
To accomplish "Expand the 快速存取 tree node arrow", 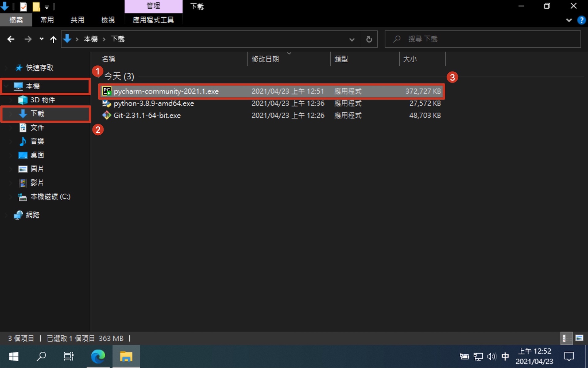I will 6,67.
